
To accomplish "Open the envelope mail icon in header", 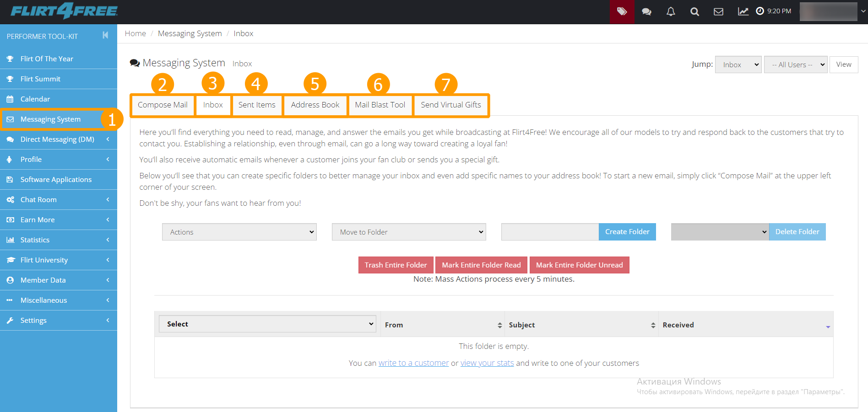I will pyautogui.click(x=718, y=12).
